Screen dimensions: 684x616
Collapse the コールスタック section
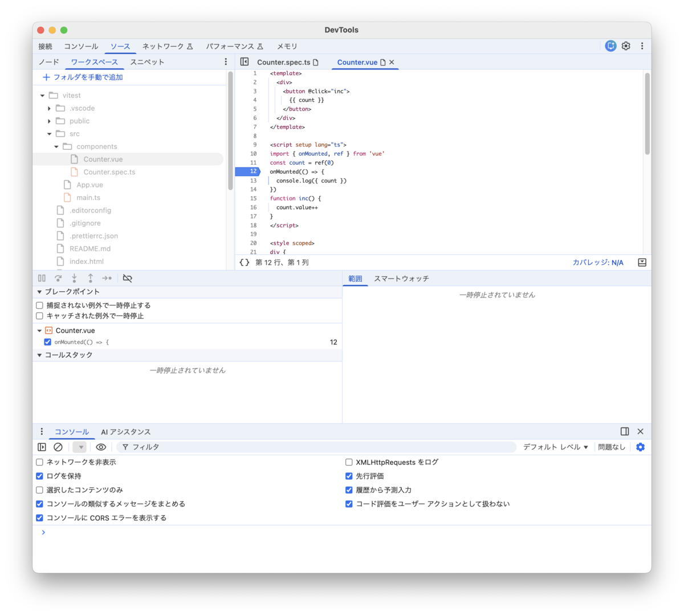pos(39,355)
